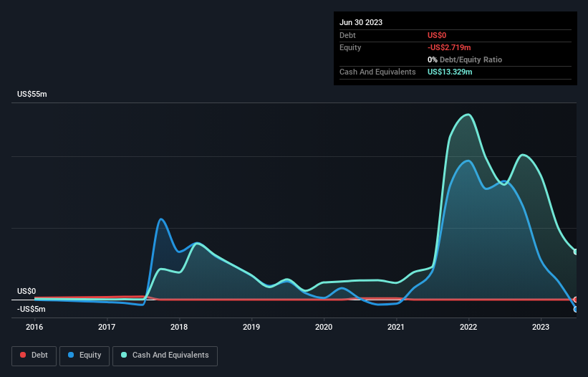
Task: Click the 2021 x-axis label
Action: (396, 327)
